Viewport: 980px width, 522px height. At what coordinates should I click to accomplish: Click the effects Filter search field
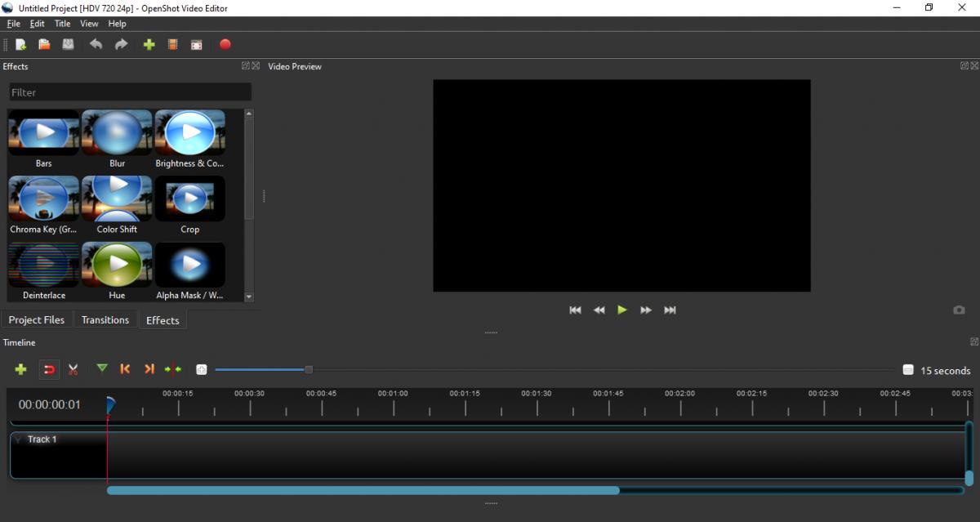click(130, 92)
